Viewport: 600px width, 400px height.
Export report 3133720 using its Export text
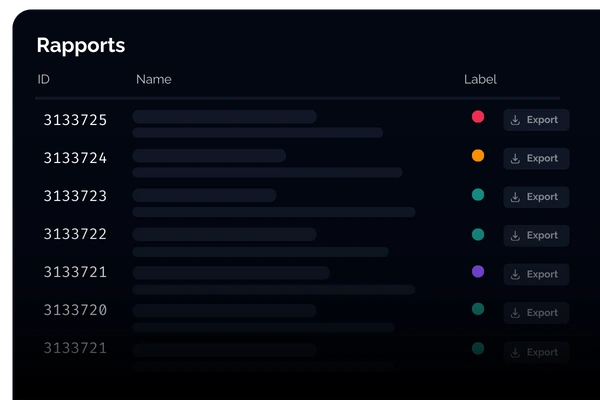(x=542, y=313)
